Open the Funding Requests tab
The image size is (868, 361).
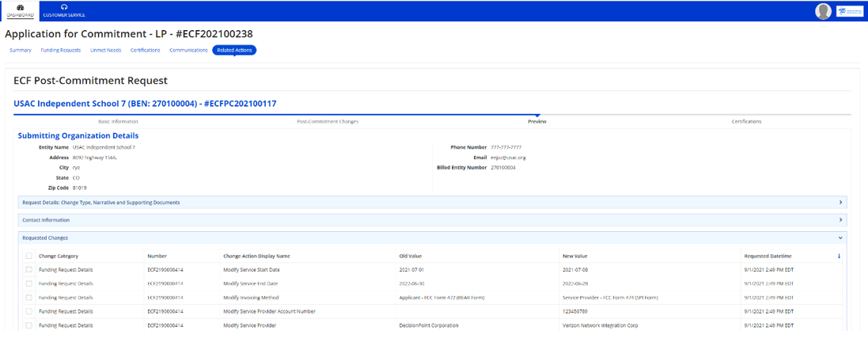coord(61,51)
